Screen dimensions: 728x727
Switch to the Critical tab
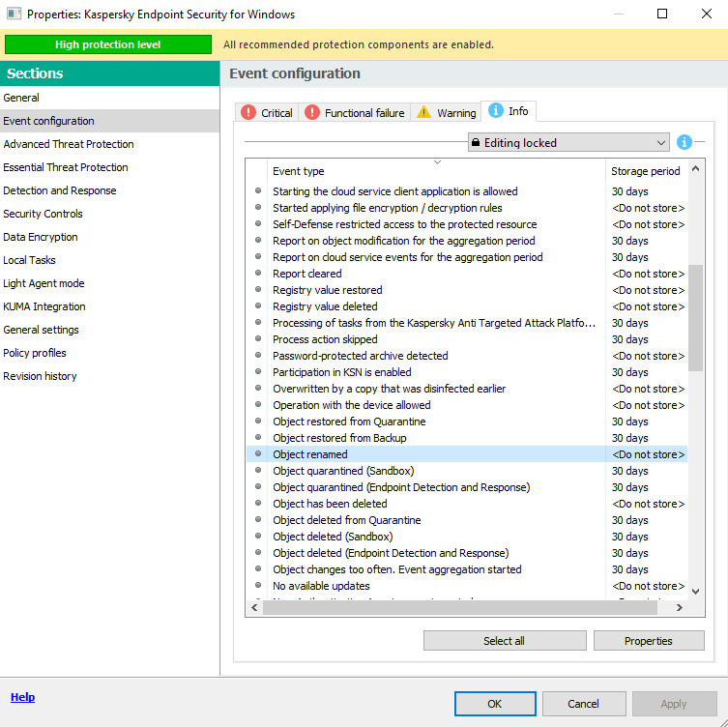[x=267, y=112]
